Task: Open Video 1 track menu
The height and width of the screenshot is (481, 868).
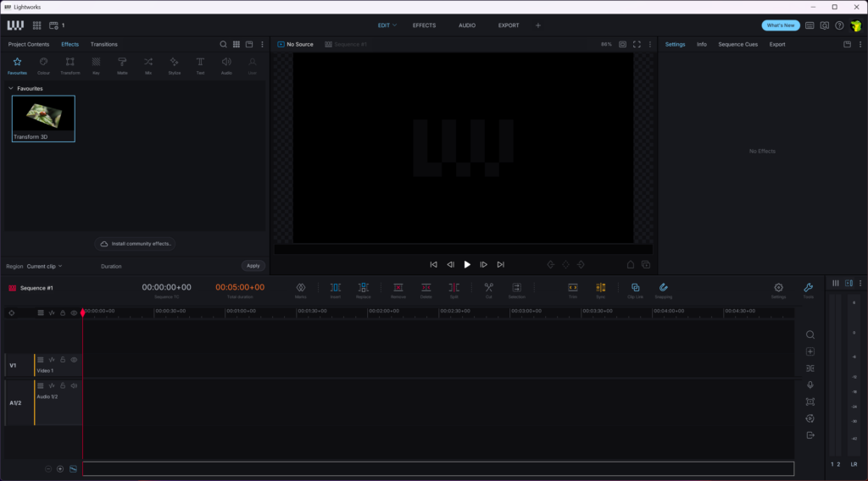Action: point(41,360)
